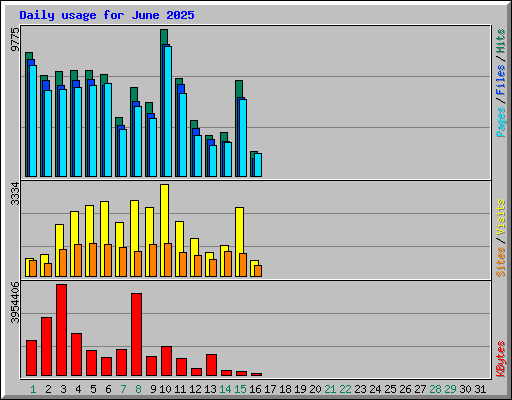512x400 pixels.
Task: Click day label 23 on the axis
Action: pos(360,389)
